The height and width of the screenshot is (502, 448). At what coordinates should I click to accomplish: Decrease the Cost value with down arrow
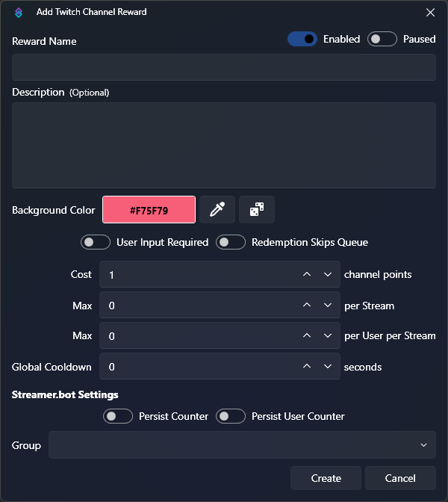328,275
